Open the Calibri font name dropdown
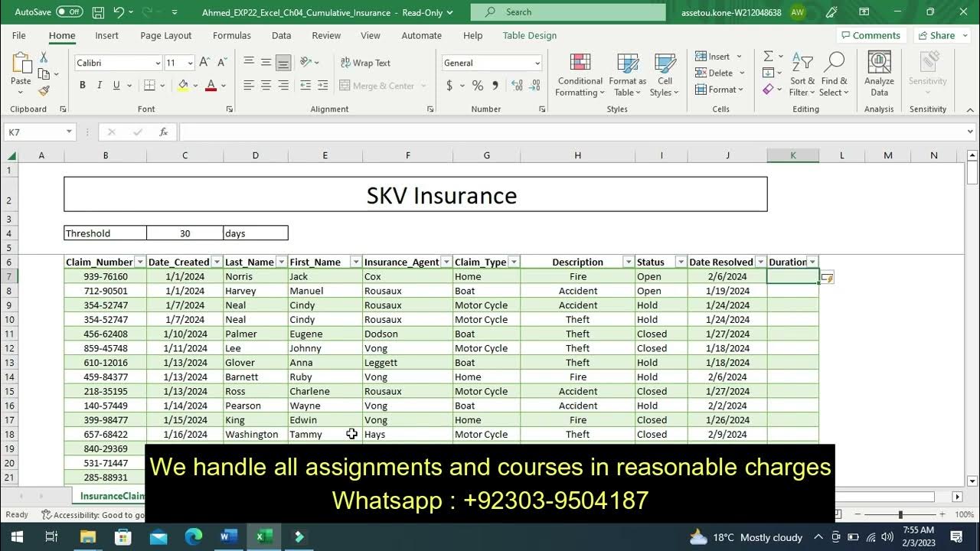 click(158, 63)
